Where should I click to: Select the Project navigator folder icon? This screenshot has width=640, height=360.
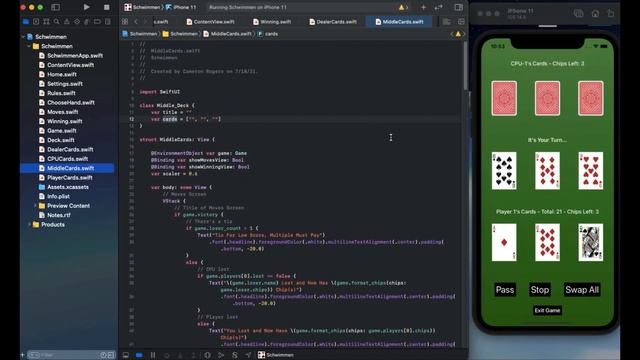(x=26, y=22)
